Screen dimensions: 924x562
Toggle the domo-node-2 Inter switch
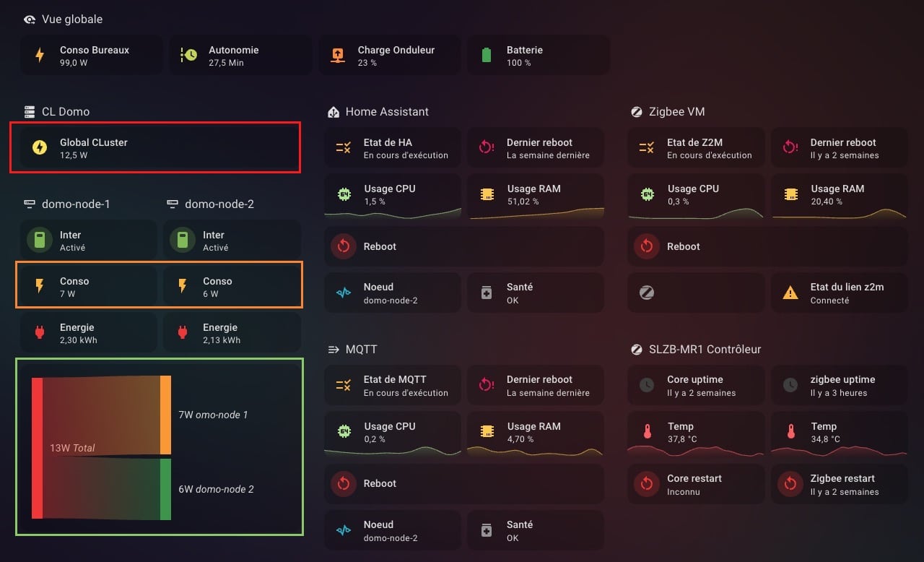click(x=183, y=241)
